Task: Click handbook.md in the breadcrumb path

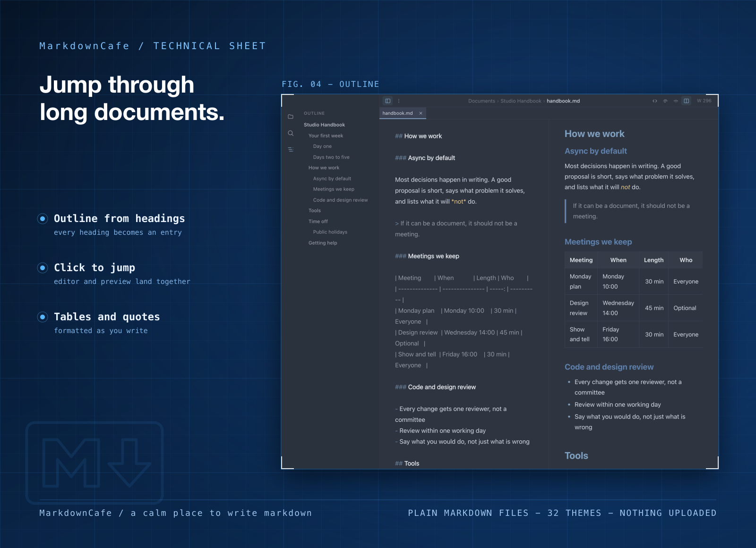Action: (x=563, y=101)
